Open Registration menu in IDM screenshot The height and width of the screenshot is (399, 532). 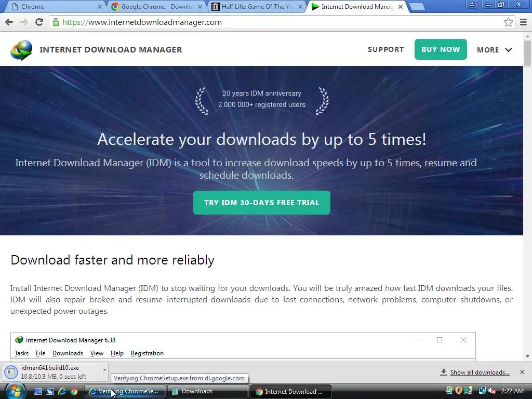[147, 353]
